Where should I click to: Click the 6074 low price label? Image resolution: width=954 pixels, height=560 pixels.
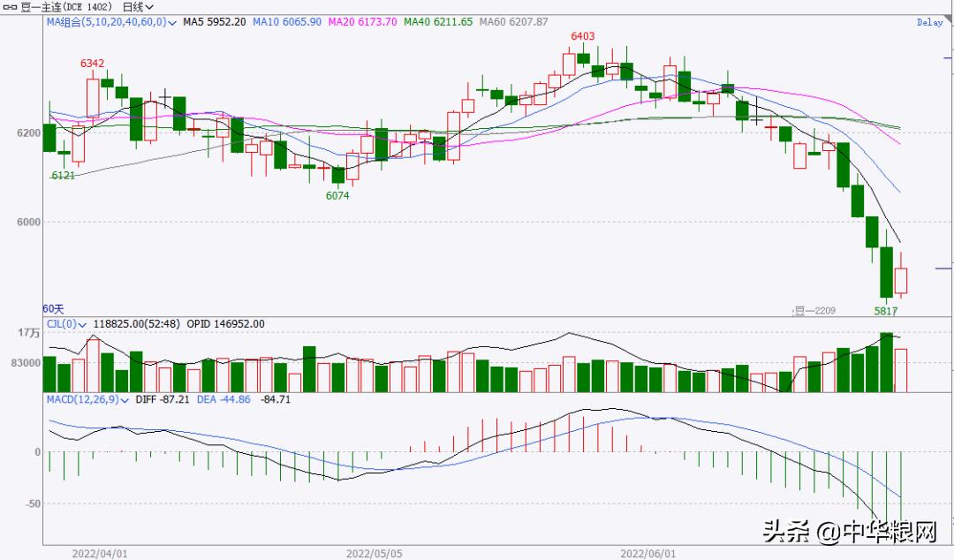coord(337,195)
